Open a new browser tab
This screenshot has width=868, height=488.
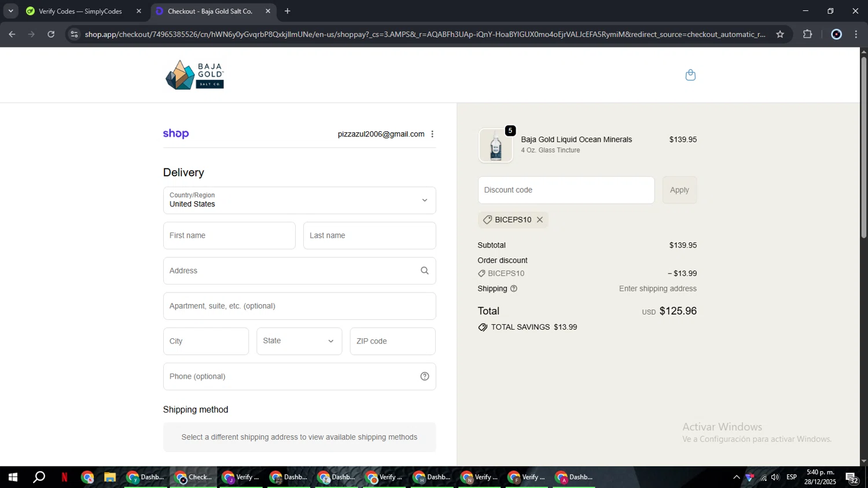click(288, 11)
